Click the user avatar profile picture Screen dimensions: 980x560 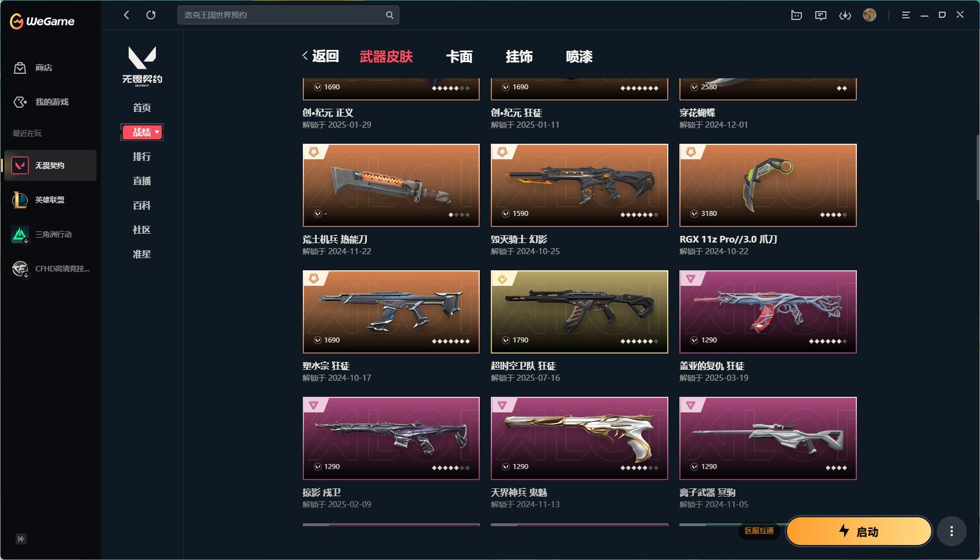[870, 15]
